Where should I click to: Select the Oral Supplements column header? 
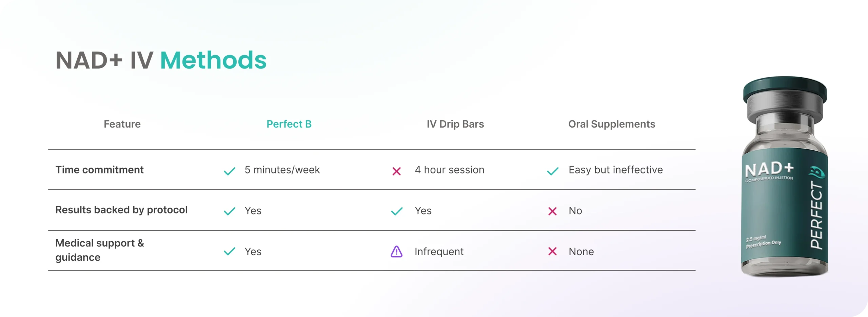point(612,124)
